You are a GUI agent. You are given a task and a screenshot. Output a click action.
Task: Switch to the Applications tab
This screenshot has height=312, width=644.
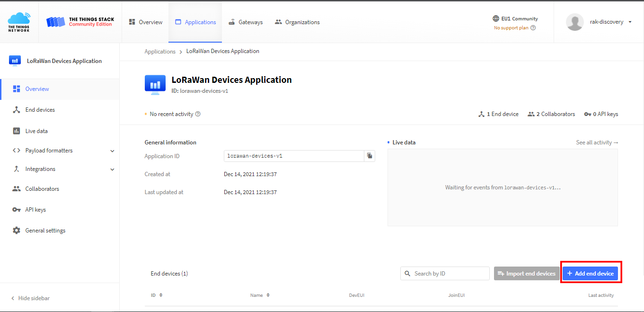195,22
